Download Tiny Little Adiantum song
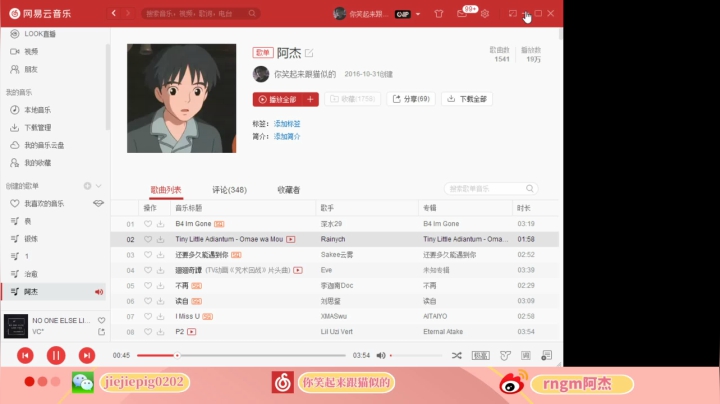The image size is (720, 404). click(x=160, y=239)
